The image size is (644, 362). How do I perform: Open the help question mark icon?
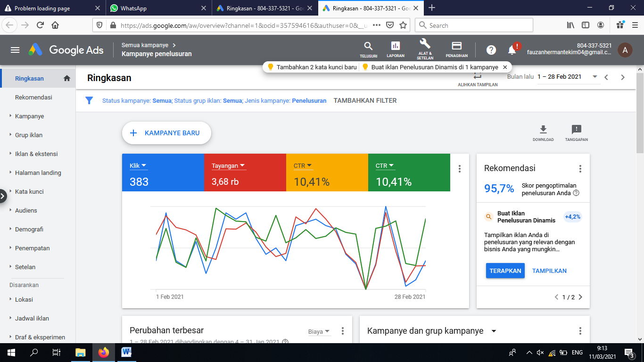pos(491,50)
